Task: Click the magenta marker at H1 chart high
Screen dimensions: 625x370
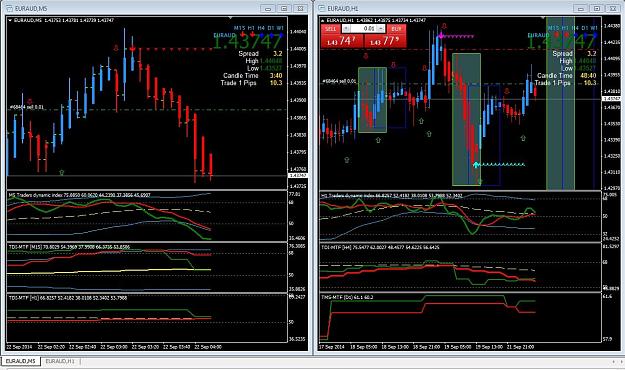Action: (441, 36)
